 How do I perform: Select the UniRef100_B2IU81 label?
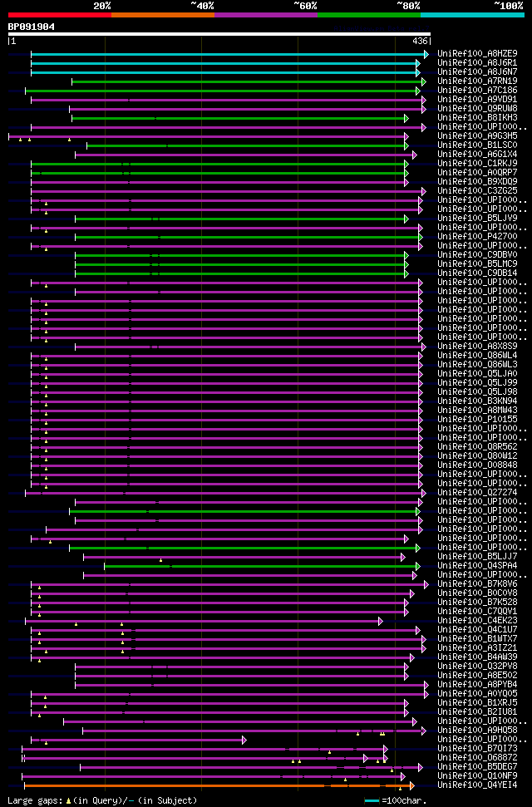477,712
